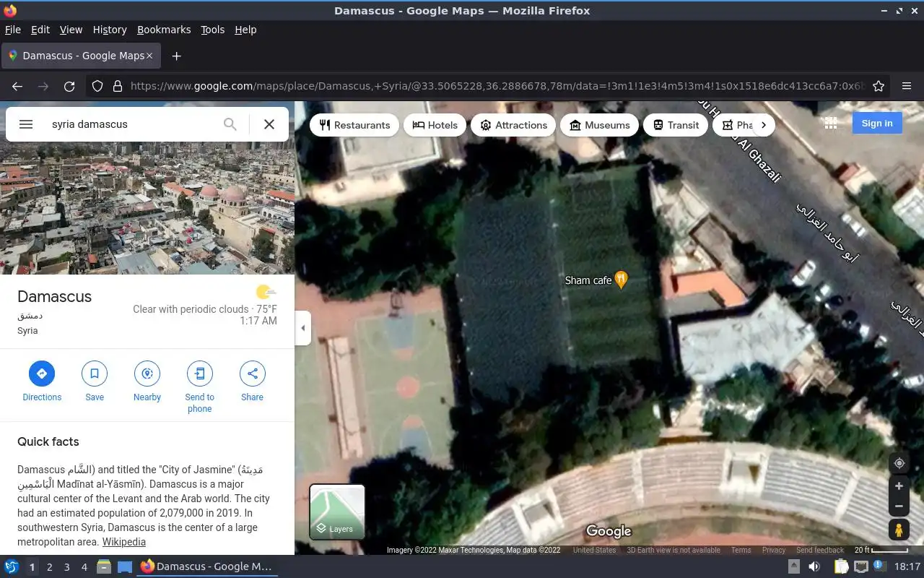Zoom in on the map with plus

899,486
